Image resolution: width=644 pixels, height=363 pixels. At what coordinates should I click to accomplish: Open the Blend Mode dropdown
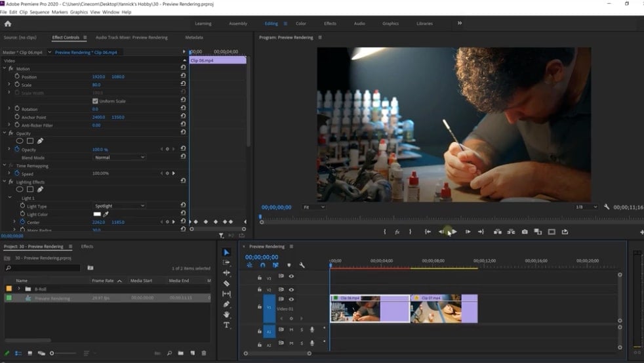click(119, 158)
